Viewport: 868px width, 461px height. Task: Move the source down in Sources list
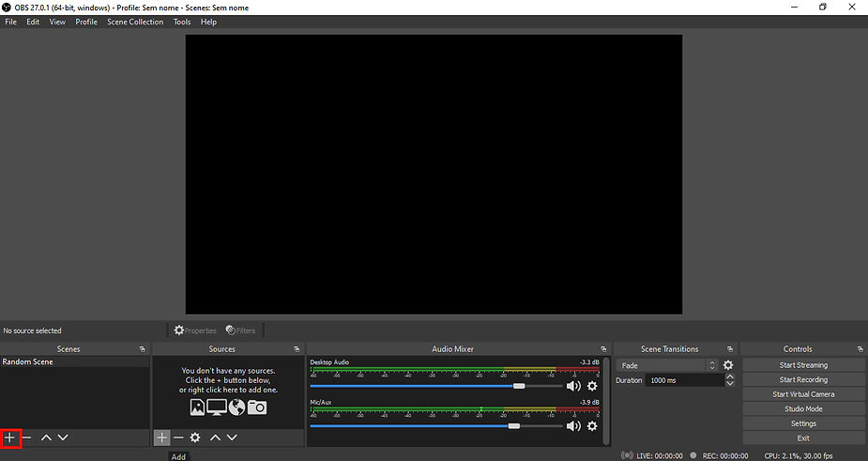click(x=232, y=438)
